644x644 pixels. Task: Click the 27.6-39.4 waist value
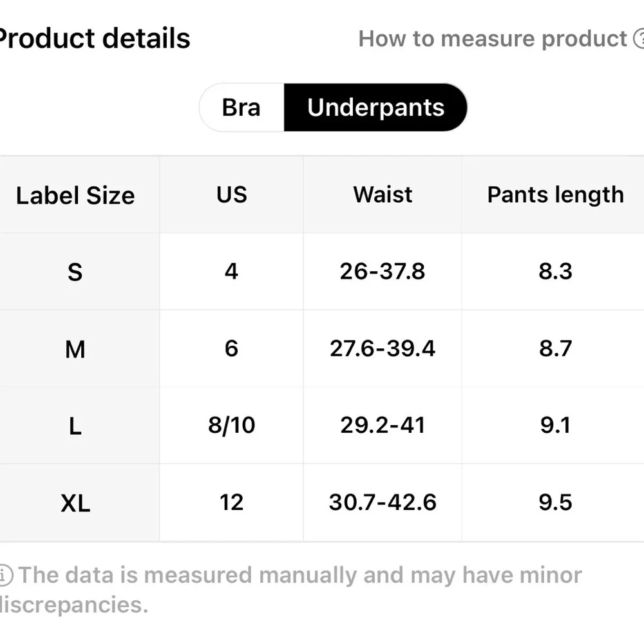(383, 348)
